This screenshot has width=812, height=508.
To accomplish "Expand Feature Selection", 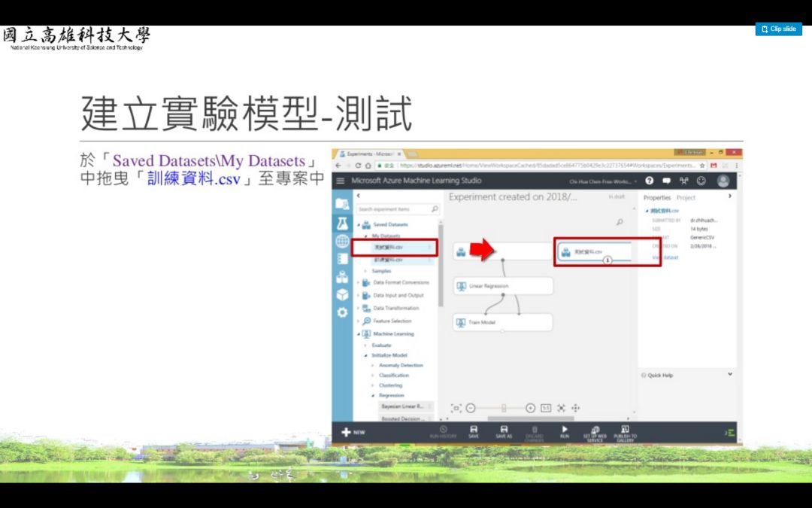I will (x=359, y=321).
